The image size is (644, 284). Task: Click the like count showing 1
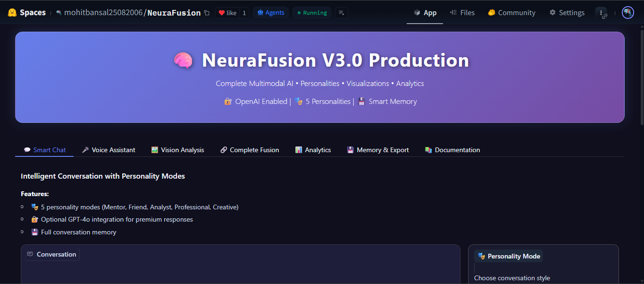tap(244, 13)
